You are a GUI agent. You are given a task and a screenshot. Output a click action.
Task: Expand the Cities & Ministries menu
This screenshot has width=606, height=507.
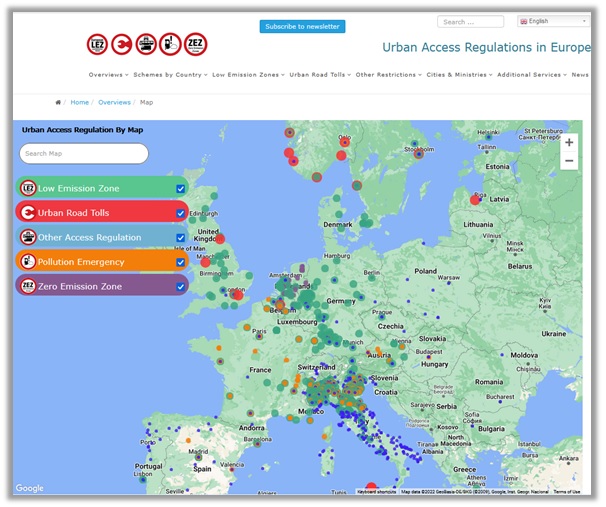(x=459, y=75)
